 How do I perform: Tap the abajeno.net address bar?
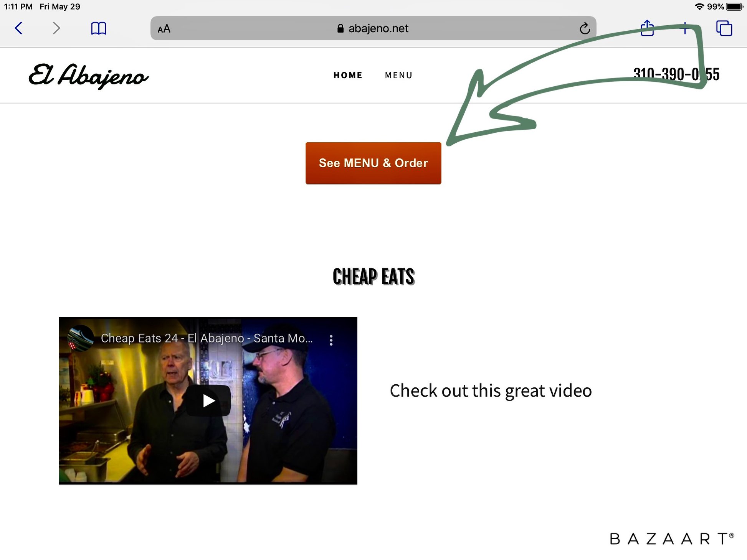coord(373,28)
